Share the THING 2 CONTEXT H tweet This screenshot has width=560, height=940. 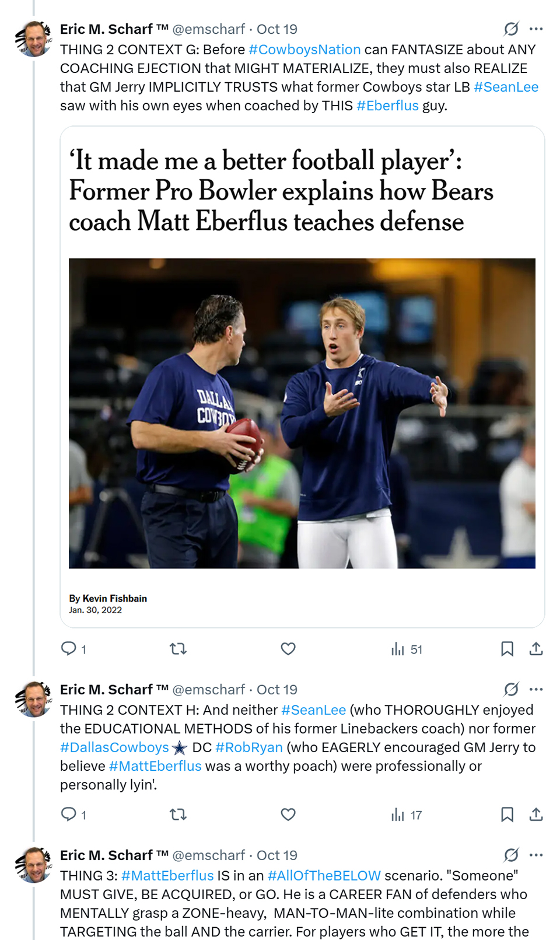pos(536,814)
